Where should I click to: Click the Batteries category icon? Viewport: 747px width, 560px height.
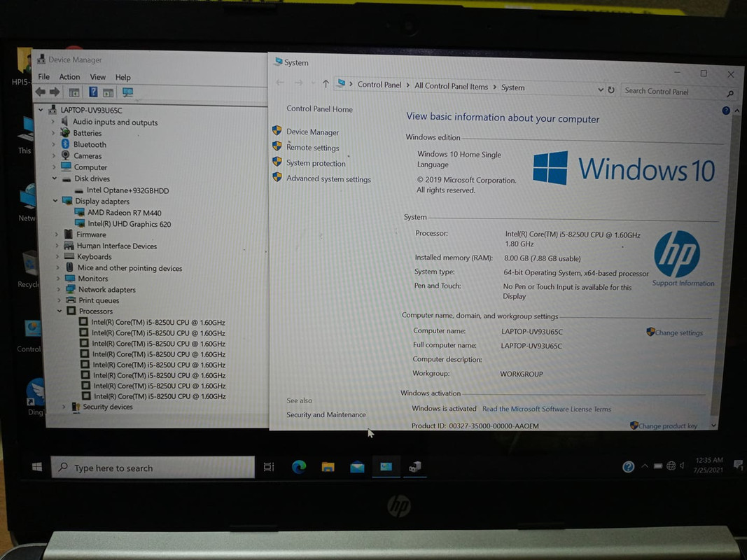pyautogui.click(x=65, y=132)
